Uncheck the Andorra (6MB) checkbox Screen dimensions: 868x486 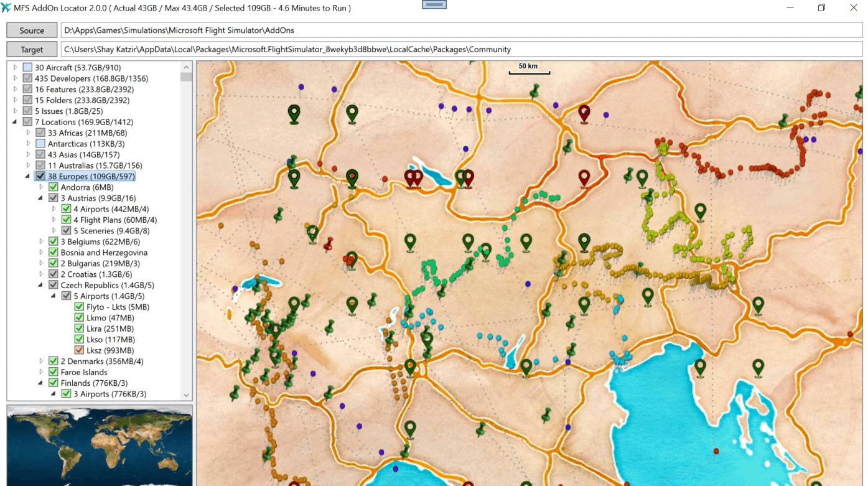point(54,187)
